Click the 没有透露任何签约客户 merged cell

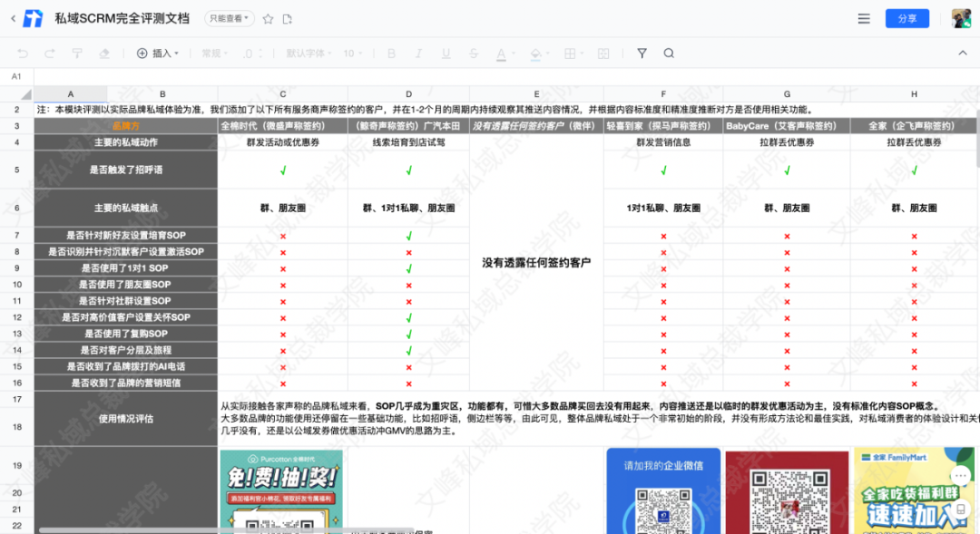pos(536,262)
